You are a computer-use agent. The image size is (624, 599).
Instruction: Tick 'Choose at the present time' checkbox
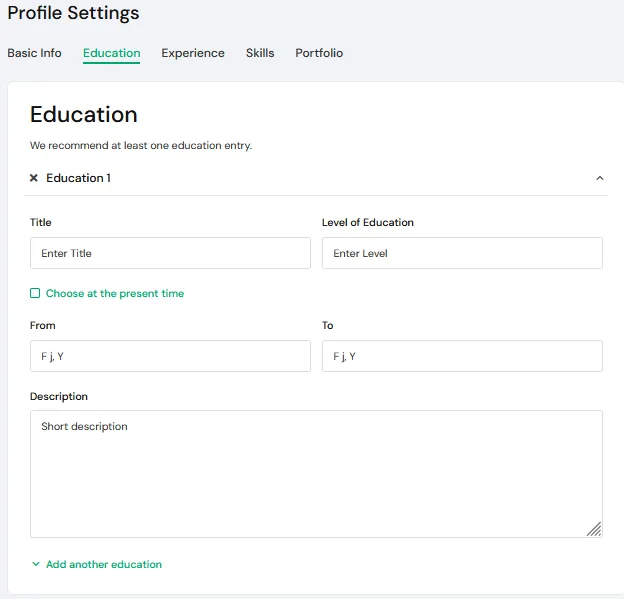tap(35, 293)
